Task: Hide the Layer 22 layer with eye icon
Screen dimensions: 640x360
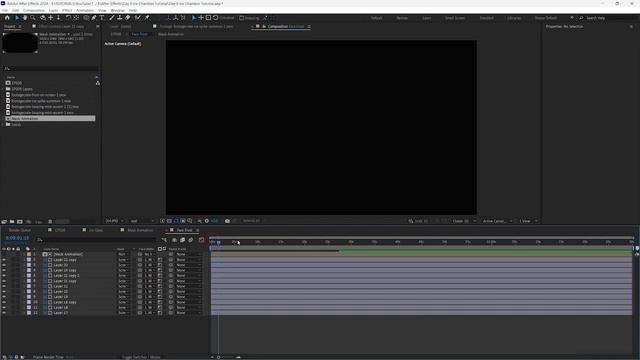Action: (x=4, y=265)
